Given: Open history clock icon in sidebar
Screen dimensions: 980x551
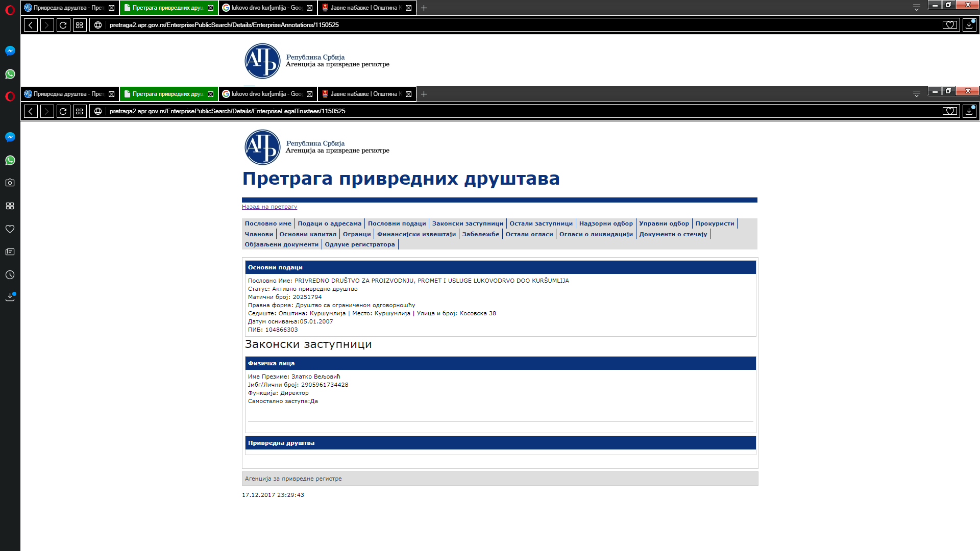Looking at the screenshot, I should click(10, 274).
